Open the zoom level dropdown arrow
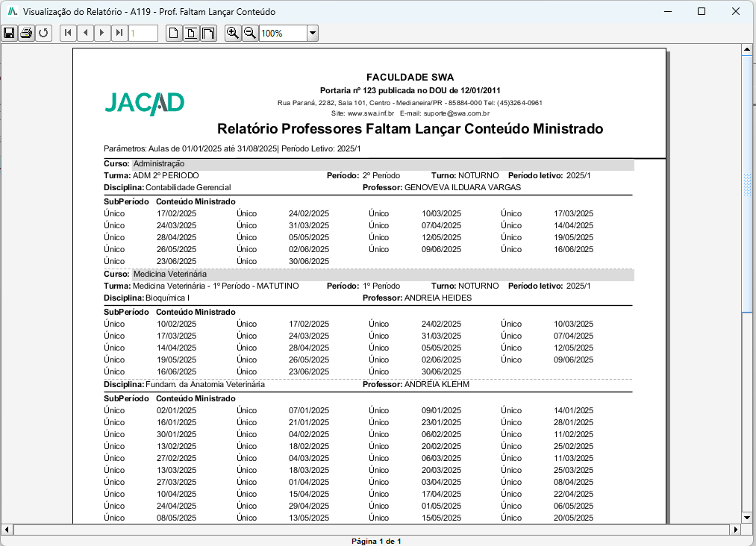 point(313,34)
